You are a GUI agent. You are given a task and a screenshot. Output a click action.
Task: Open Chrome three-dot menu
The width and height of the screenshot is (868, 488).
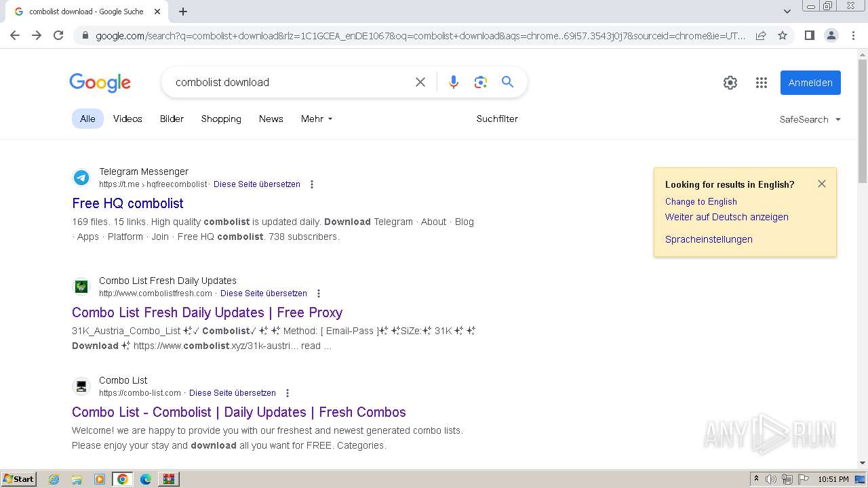853,35
